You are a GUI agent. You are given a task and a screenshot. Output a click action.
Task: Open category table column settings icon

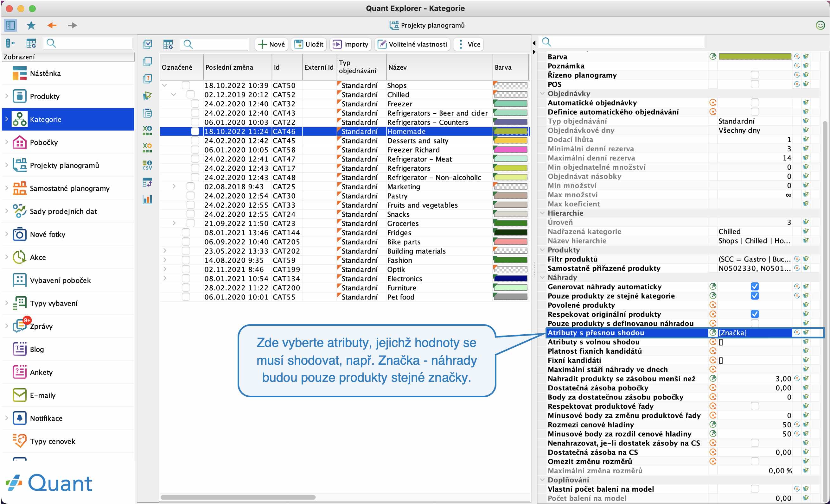coord(168,44)
